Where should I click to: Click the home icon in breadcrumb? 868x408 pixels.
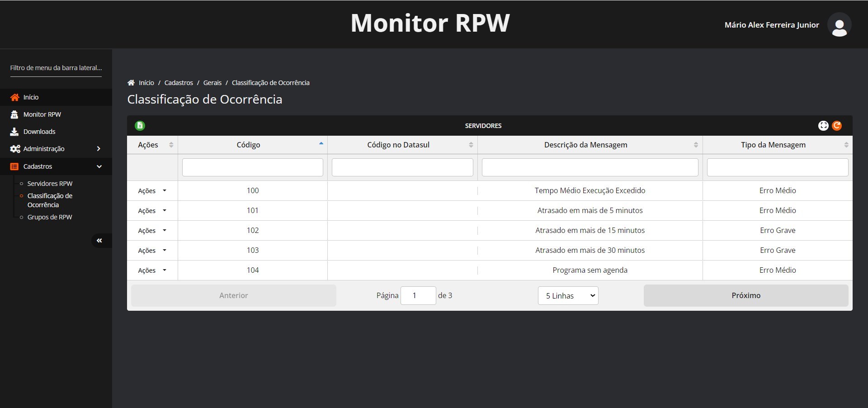click(x=131, y=83)
